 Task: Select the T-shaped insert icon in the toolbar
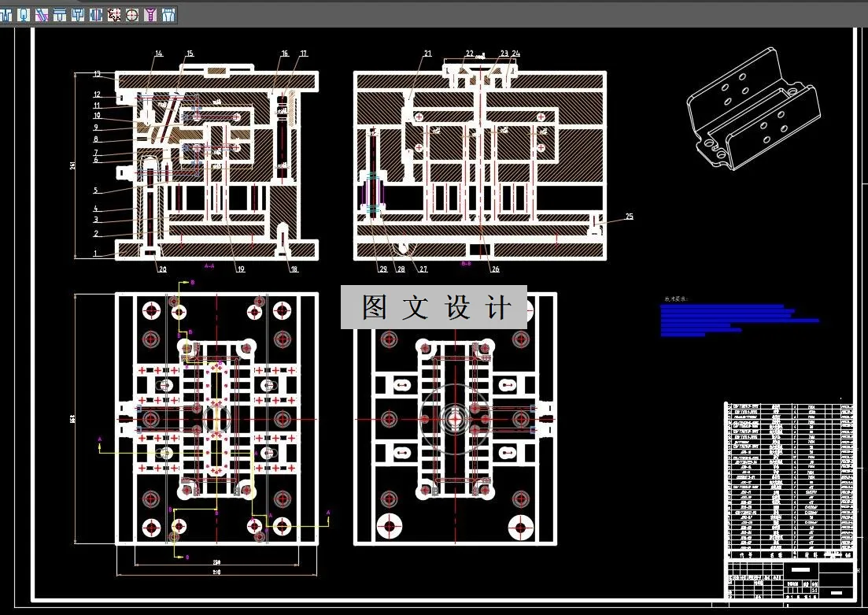78,15
